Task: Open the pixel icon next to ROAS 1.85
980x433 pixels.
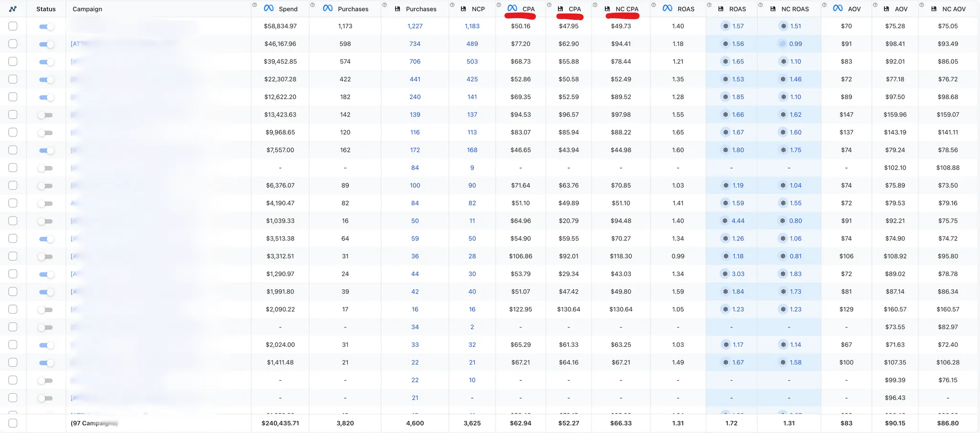Action: 726,97
